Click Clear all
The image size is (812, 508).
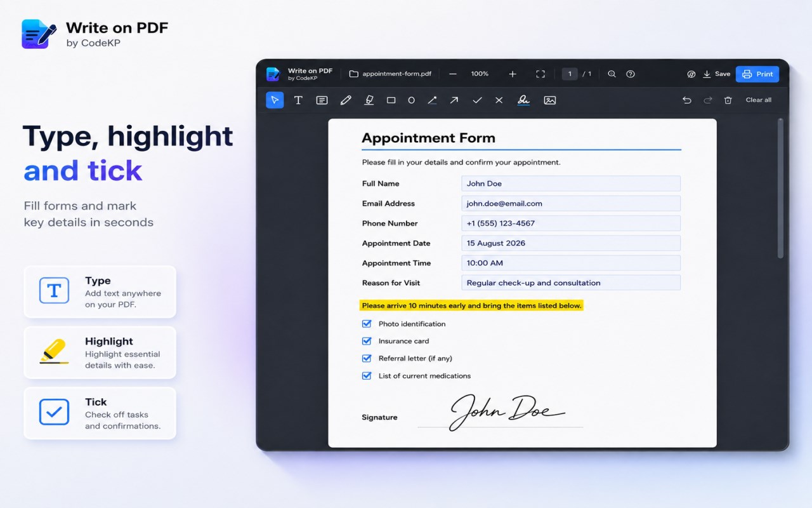(x=759, y=100)
